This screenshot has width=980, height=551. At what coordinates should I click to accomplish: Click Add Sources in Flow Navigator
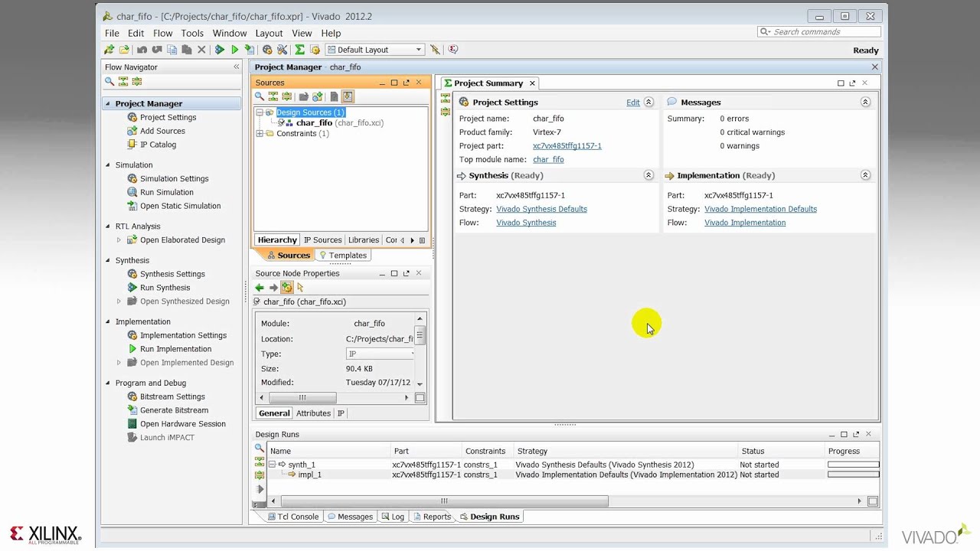click(x=162, y=131)
